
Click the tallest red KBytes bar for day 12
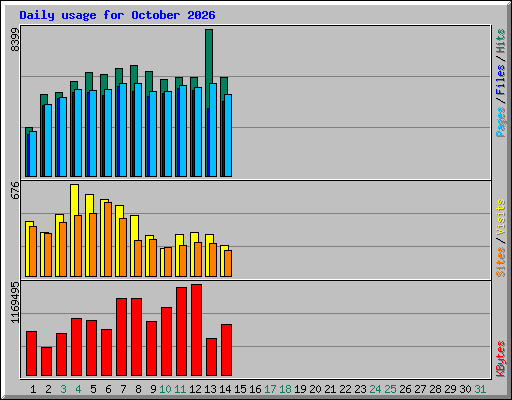[x=196, y=330]
